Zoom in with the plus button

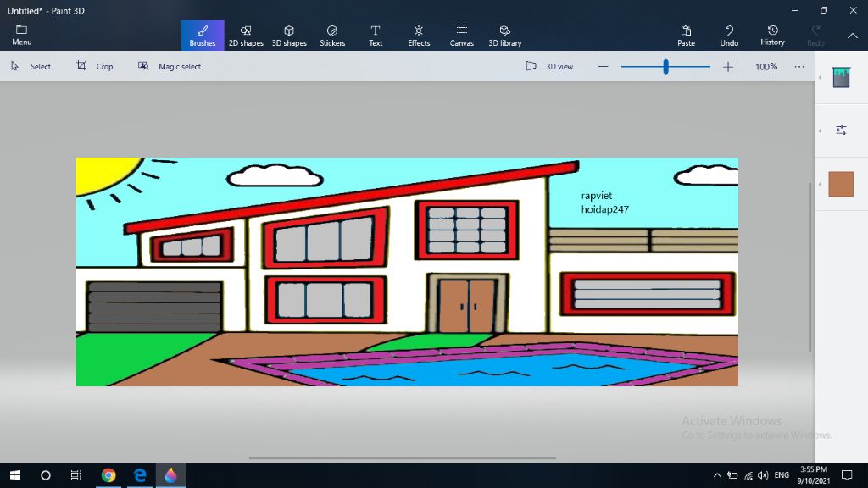pyautogui.click(x=728, y=67)
